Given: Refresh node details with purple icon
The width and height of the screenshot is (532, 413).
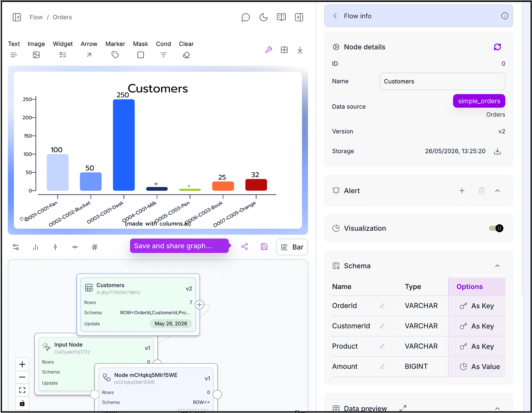Looking at the screenshot, I should click(x=497, y=47).
